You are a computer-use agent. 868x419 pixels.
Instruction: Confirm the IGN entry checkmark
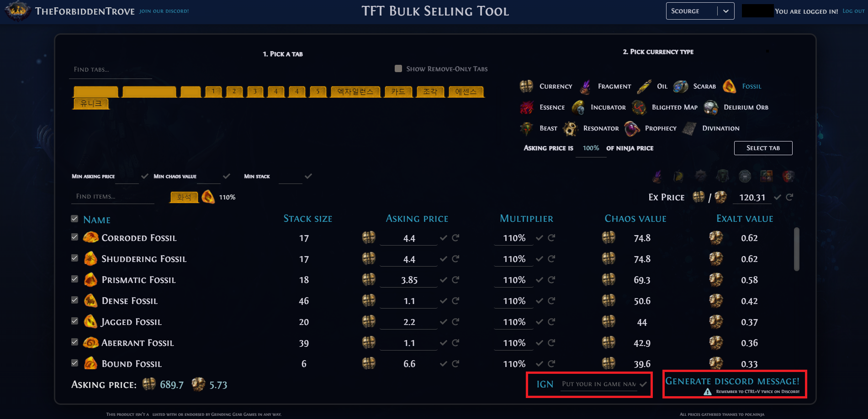tap(643, 384)
